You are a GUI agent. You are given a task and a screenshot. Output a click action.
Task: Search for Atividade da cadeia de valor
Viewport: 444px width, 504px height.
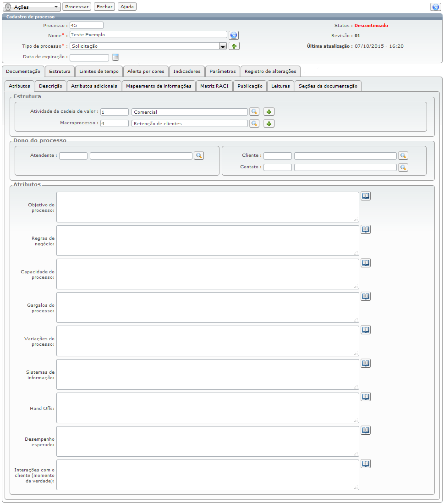(254, 112)
